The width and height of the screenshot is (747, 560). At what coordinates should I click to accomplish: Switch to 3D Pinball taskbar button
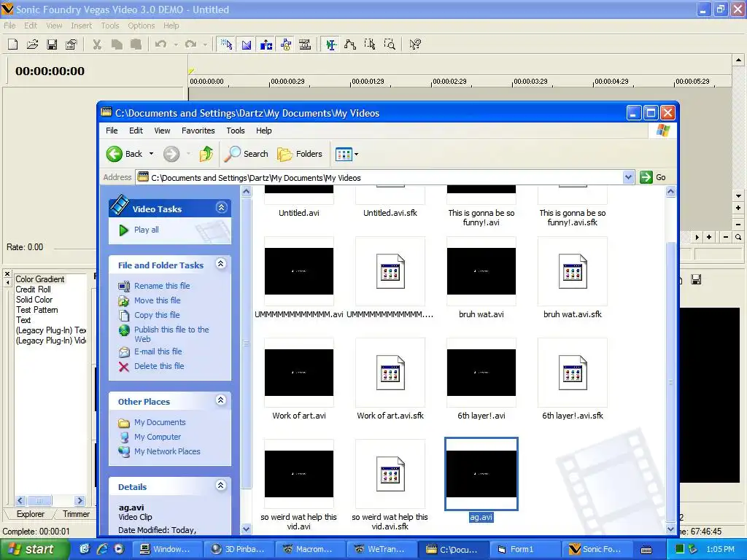pyautogui.click(x=239, y=549)
